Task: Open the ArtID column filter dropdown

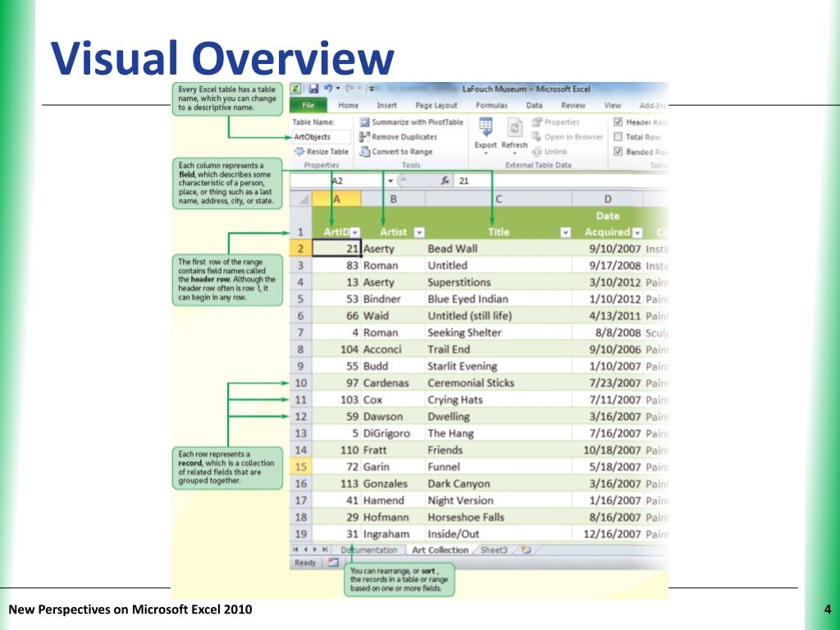Action: pyautogui.click(x=354, y=232)
